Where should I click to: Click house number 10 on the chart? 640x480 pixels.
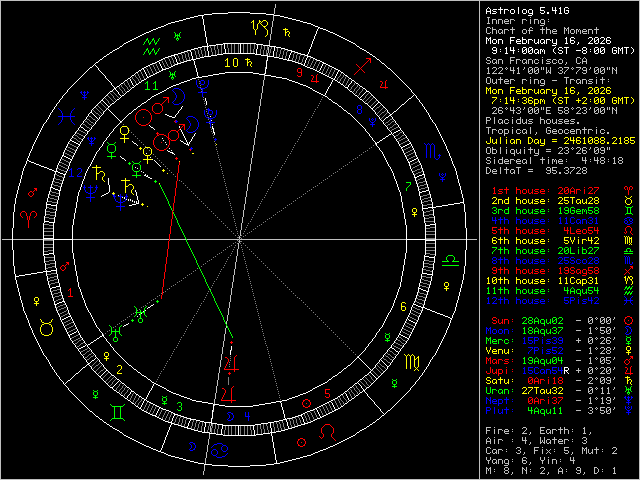click(x=230, y=62)
